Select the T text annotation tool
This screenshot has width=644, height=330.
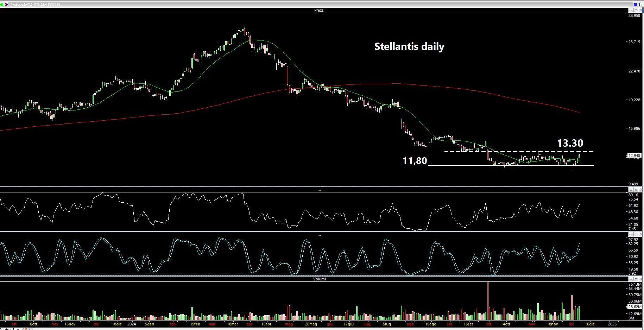click(x=639, y=5)
